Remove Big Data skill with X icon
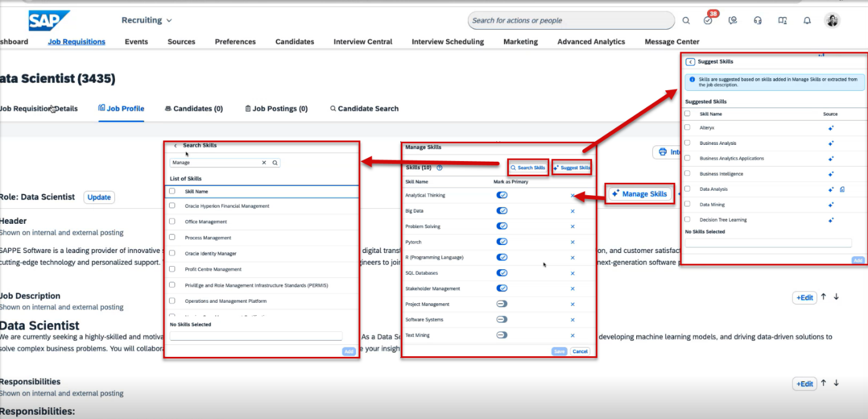This screenshot has width=868, height=419. [572, 211]
